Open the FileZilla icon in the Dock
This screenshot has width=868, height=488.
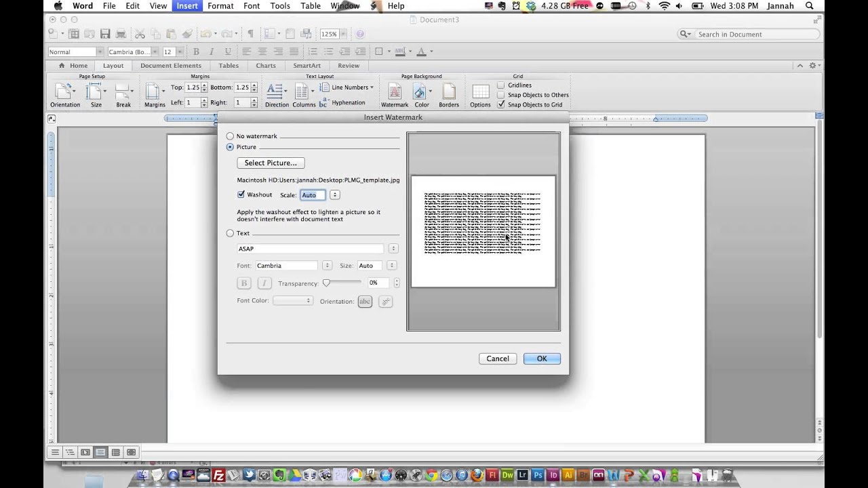[x=218, y=475]
